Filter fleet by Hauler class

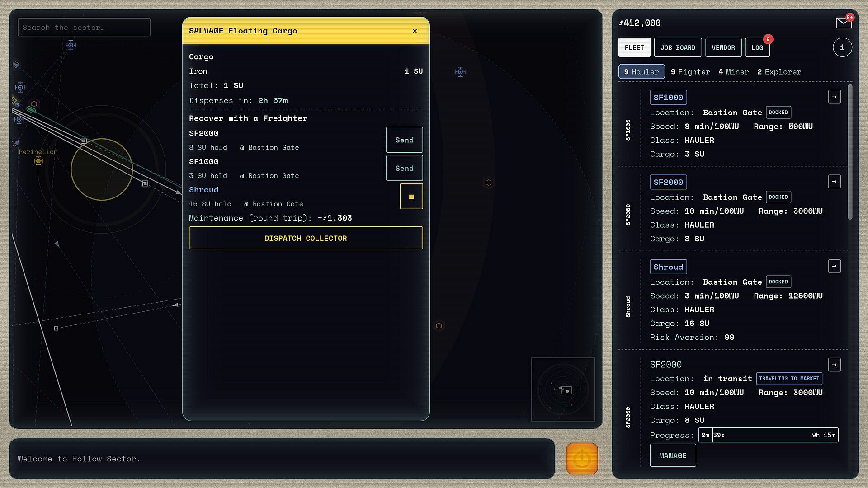[642, 72]
